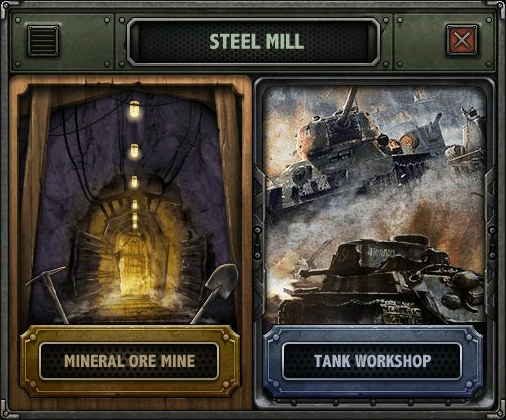Open the striped menu icon in header
This screenshot has height=420, width=506.
point(43,41)
